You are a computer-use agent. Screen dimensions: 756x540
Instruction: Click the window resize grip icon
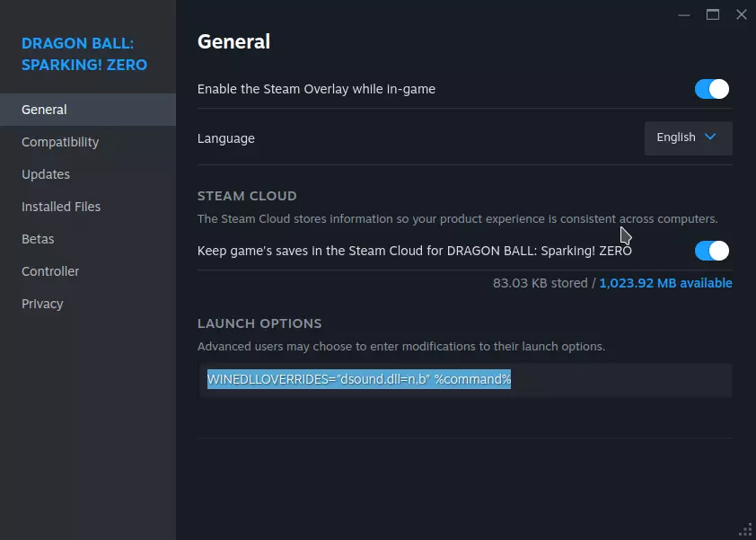pos(745,530)
